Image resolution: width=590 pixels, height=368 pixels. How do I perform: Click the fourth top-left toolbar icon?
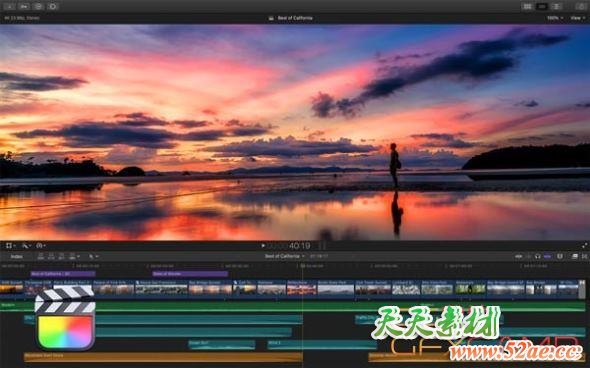53,6
